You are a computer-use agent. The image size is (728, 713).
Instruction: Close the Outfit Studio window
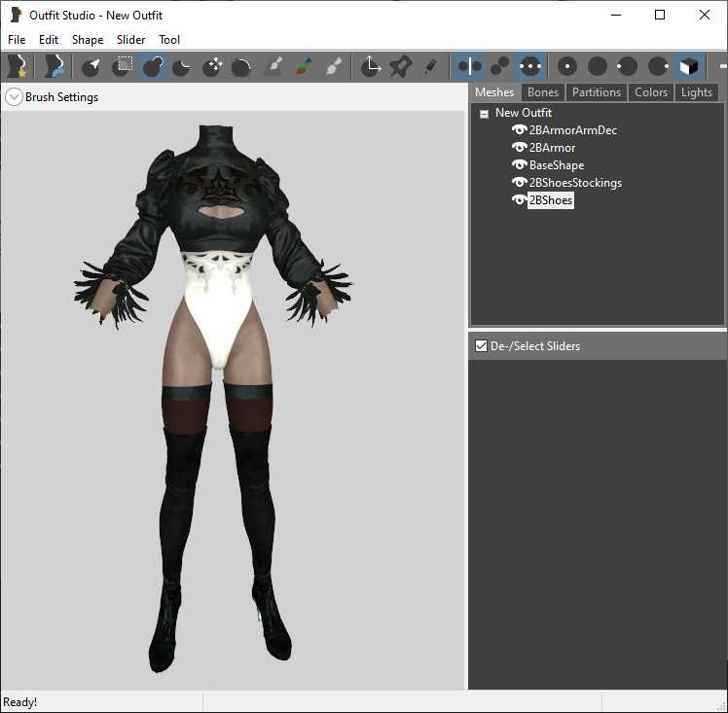705,16
